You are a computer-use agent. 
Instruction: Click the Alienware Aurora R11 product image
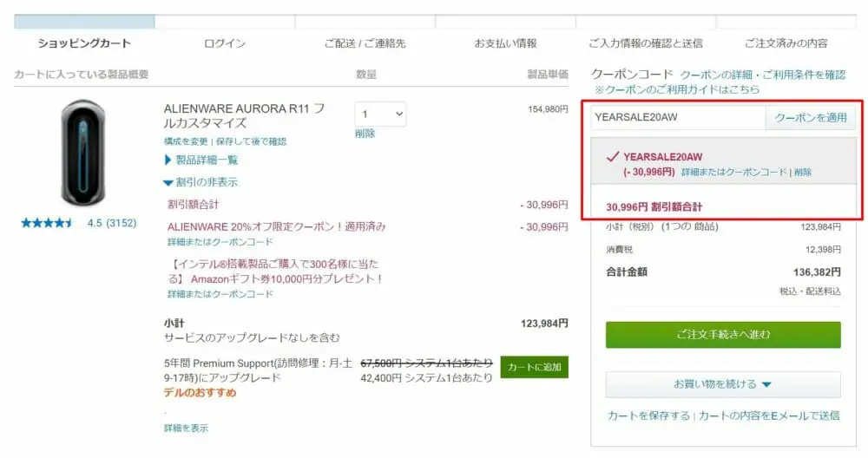pyautogui.click(x=82, y=153)
